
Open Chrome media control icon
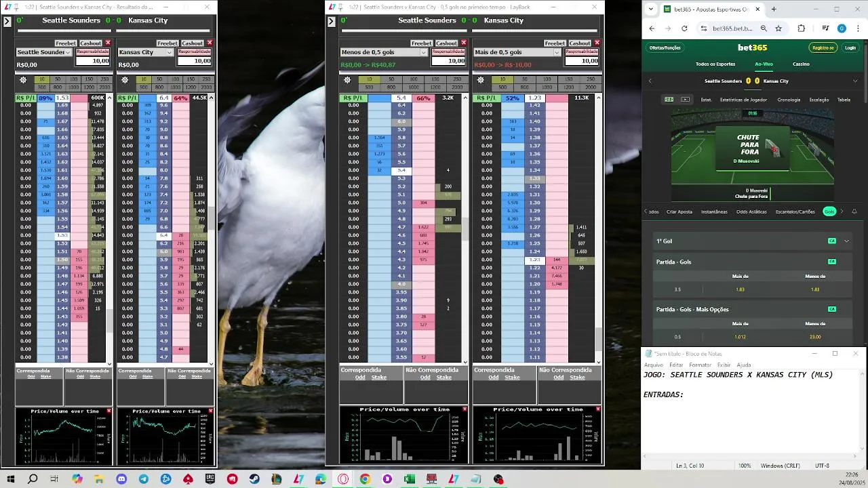(825, 28)
